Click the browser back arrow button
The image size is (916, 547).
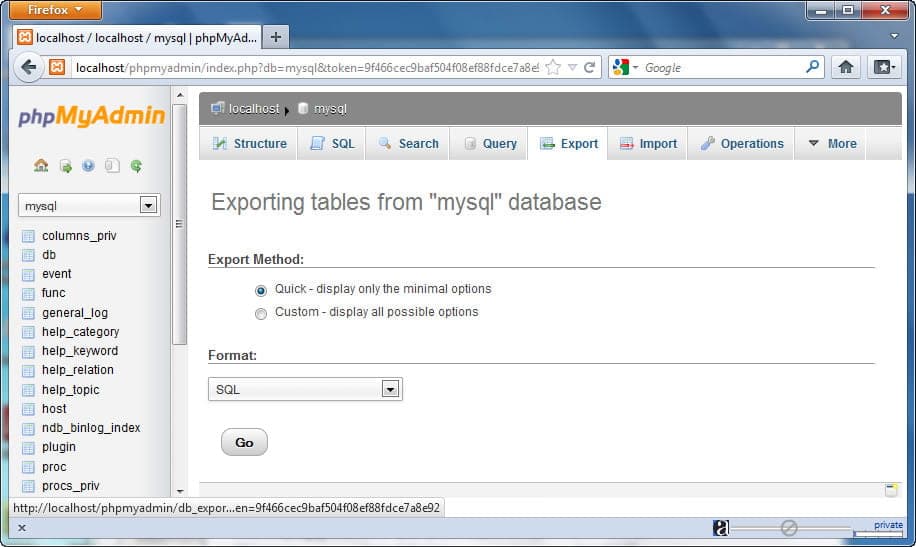[28, 67]
